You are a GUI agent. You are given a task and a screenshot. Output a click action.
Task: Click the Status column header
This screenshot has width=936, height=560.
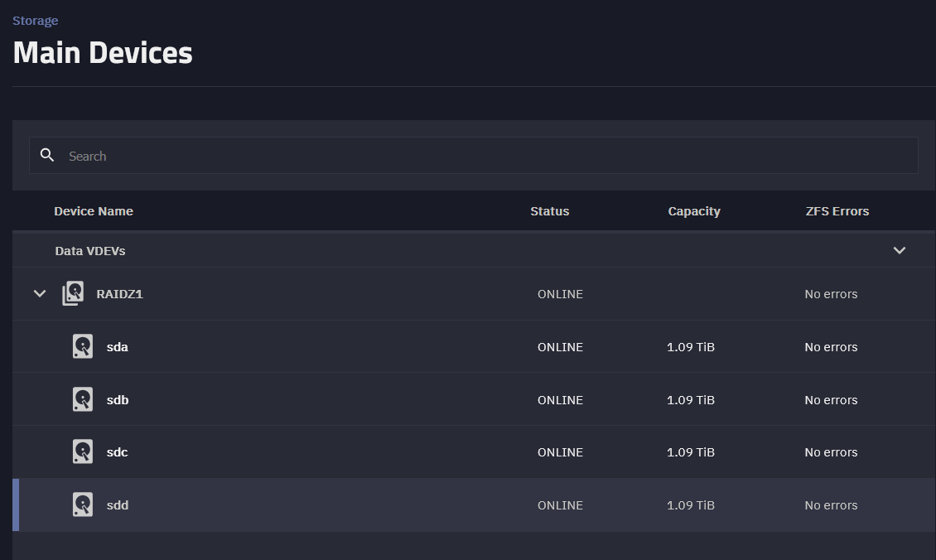tap(550, 211)
